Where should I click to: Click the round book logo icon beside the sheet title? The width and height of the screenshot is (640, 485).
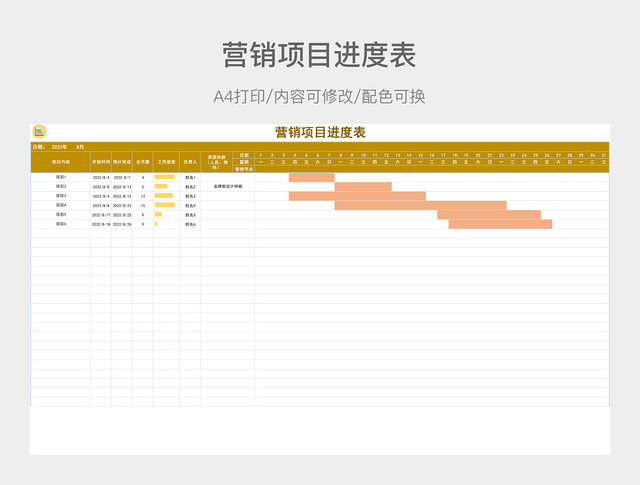click(39, 131)
